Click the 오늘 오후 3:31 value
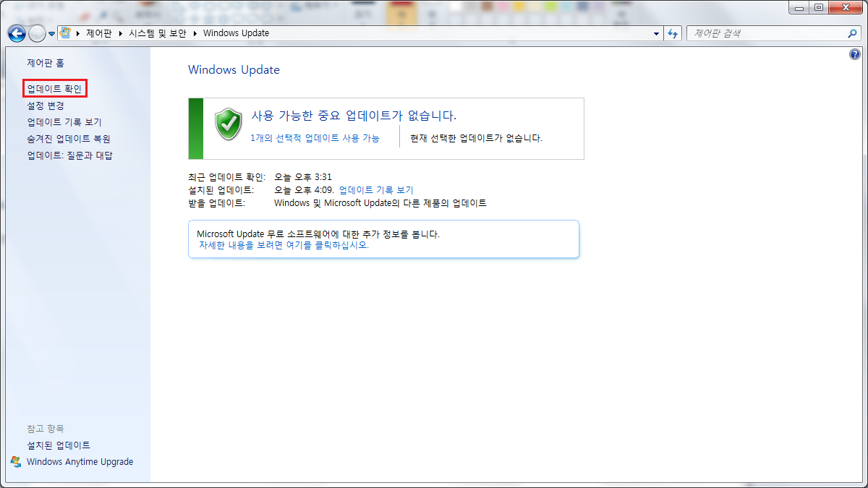This screenshot has width=868, height=488. [303, 177]
